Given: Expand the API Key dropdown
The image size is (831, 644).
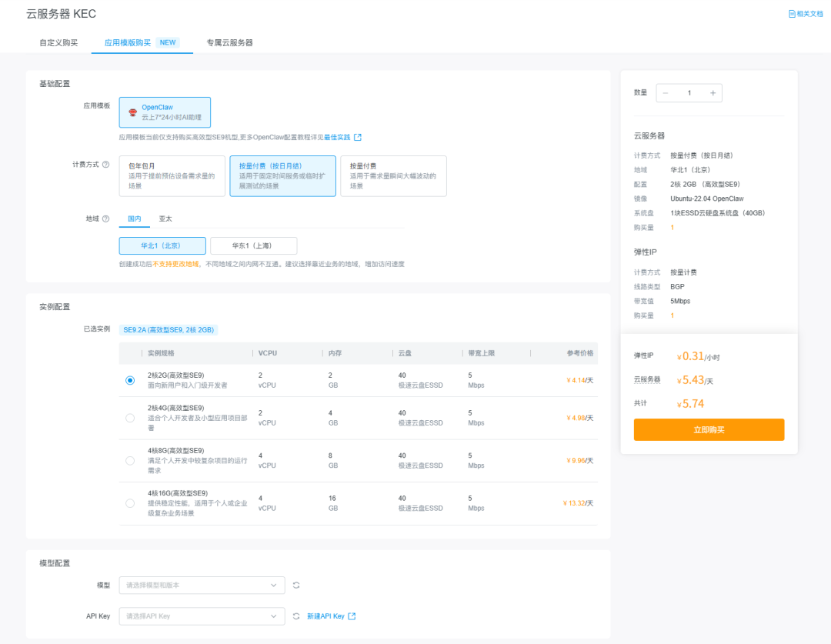Looking at the screenshot, I should (x=202, y=616).
